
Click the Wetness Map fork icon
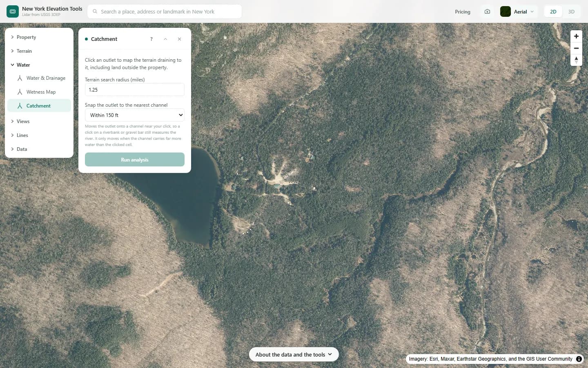pyautogui.click(x=20, y=92)
